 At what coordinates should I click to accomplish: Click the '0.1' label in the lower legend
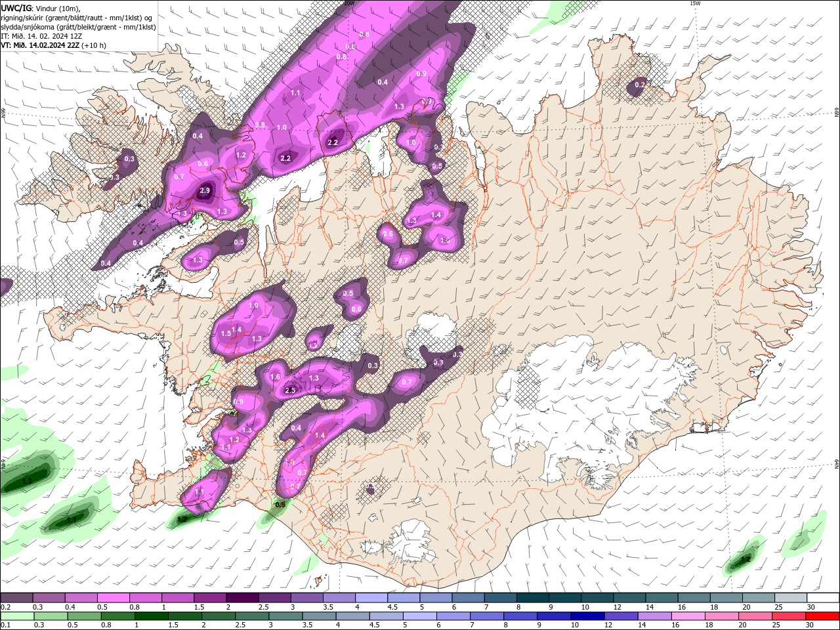pos(5,625)
